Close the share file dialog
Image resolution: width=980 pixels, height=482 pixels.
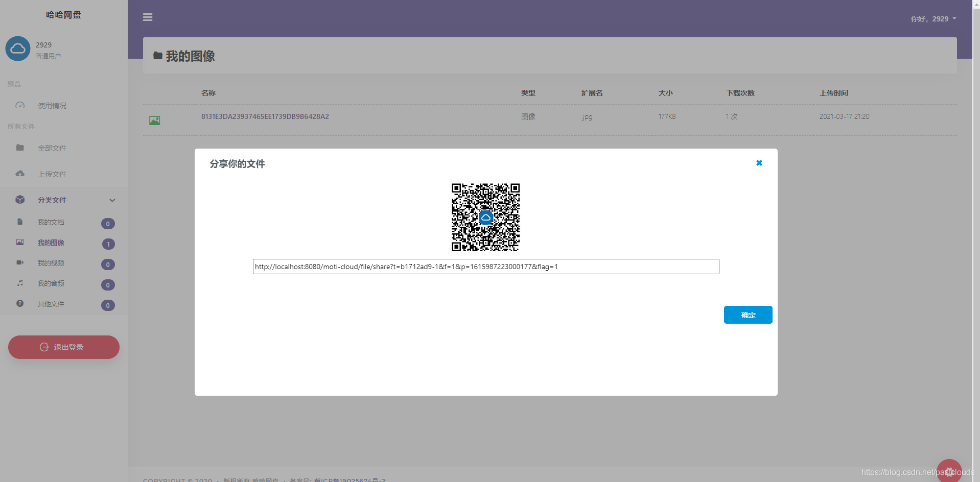[759, 163]
